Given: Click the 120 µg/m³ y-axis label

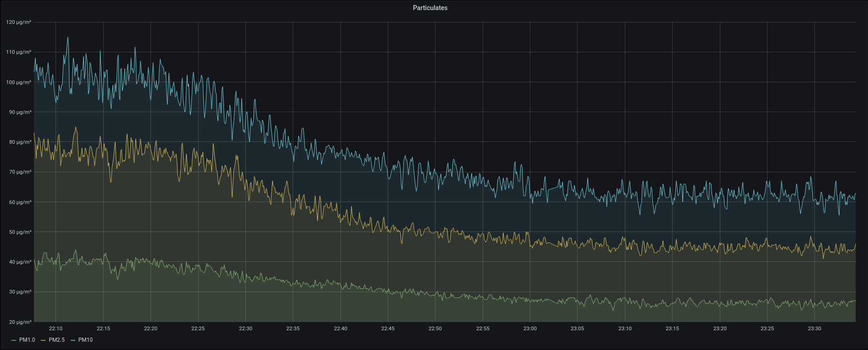Looking at the screenshot, I should pyautogui.click(x=18, y=22).
